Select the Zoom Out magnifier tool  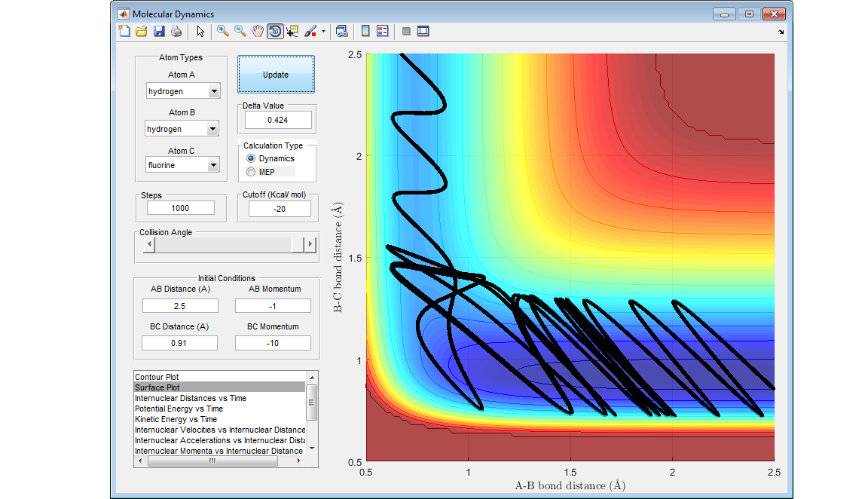pos(240,31)
